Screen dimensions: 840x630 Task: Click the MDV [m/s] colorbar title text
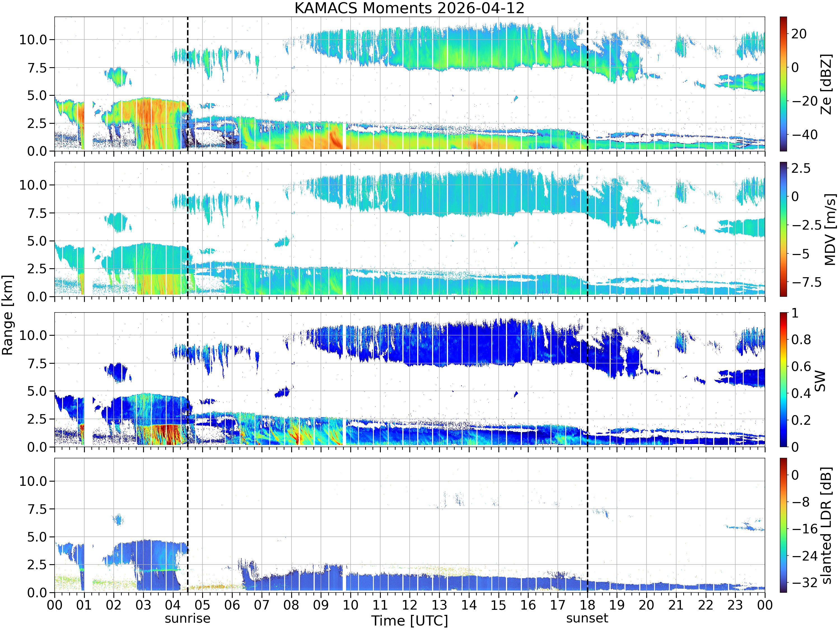[x=830, y=229]
